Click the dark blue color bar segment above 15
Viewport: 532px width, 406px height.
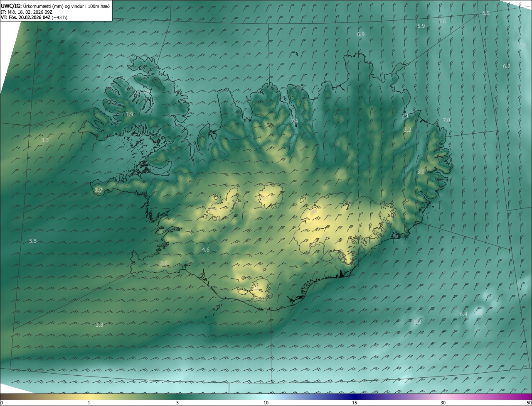355,396
